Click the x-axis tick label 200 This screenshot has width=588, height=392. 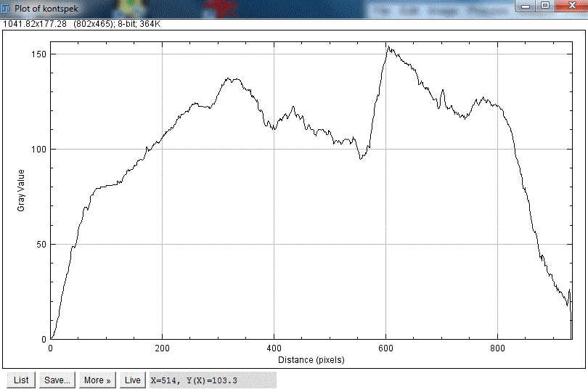point(162,348)
